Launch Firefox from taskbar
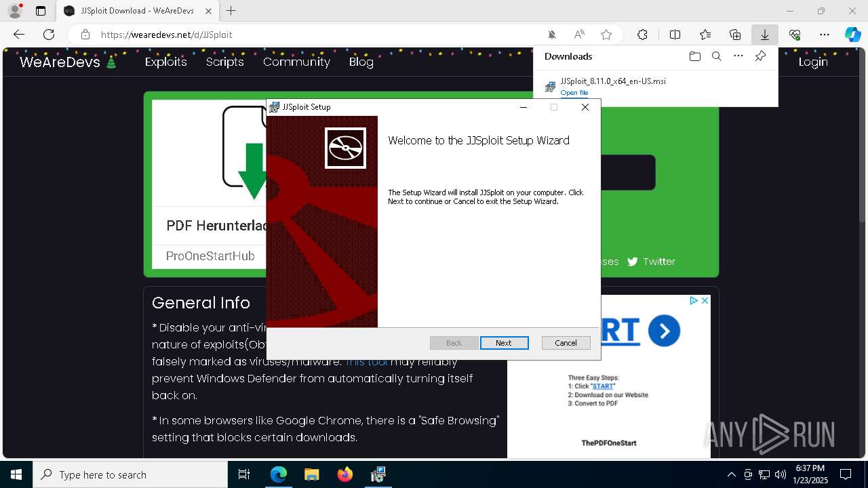Image resolution: width=868 pixels, height=488 pixels. click(x=345, y=474)
